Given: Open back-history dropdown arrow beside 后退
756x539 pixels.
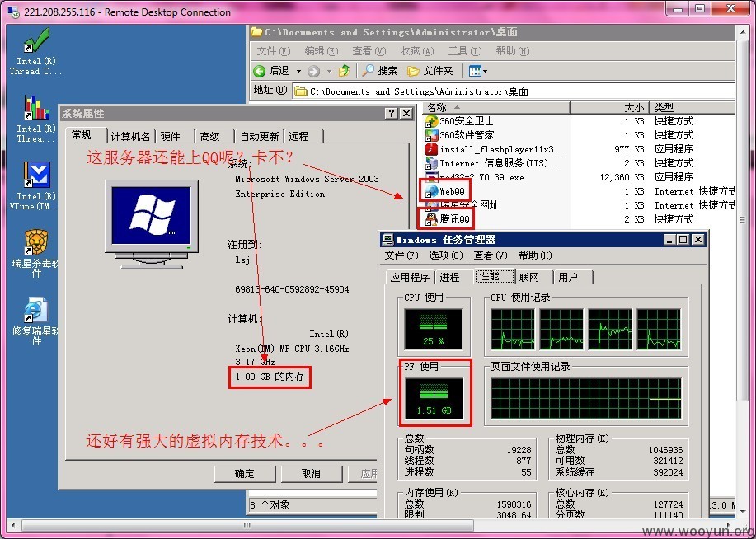Looking at the screenshot, I should tap(298, 72).
